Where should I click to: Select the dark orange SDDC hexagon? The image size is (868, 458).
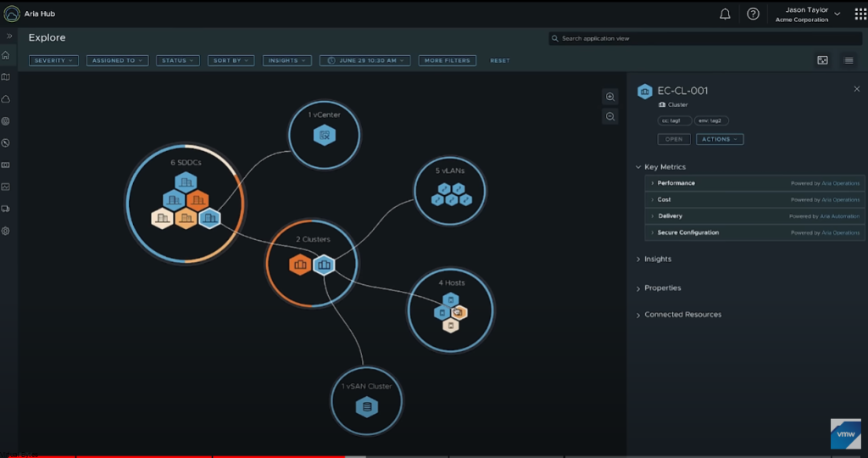pyautogui.click(x=198, y=200)
